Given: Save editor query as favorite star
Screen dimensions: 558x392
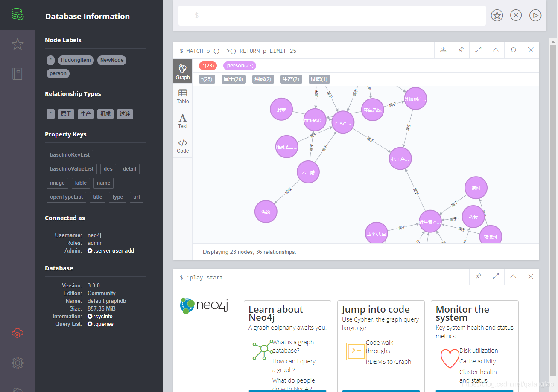Looking at the screenshot, I should [x=497, y=16].
